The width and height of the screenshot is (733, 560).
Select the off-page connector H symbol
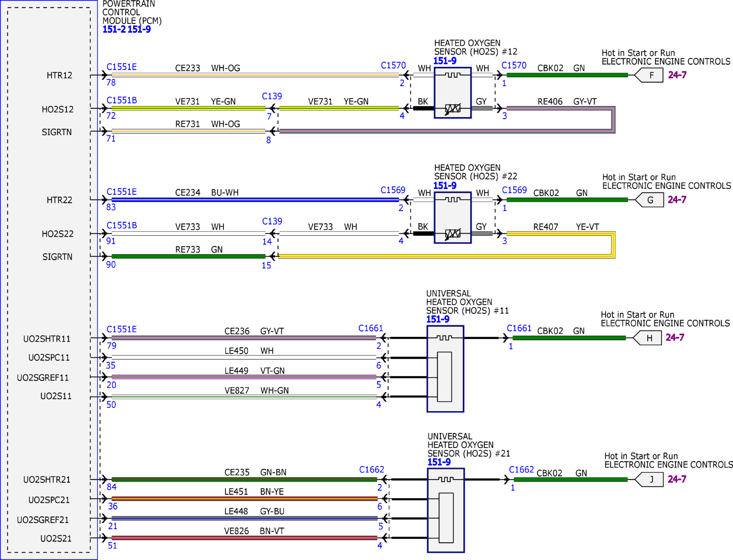[x=647, y=338]
